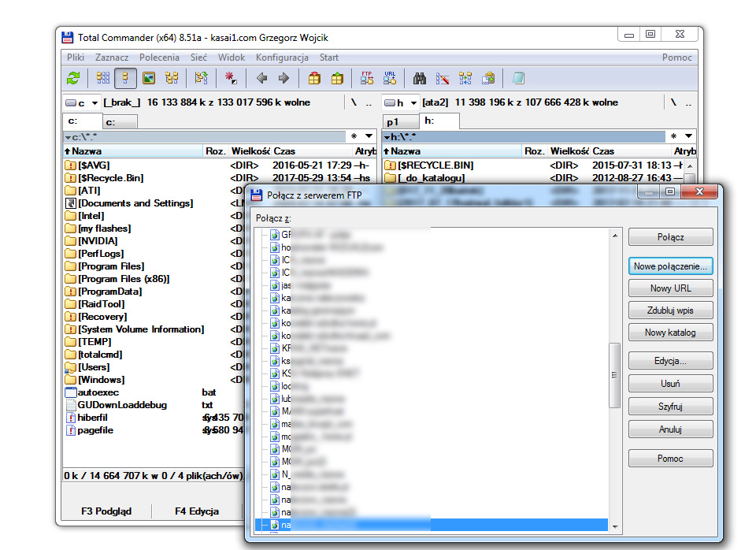Viewport: 756px width, 550px height.
Task: Select the full details view toolbar icon
Action: (x=125, y=78)
